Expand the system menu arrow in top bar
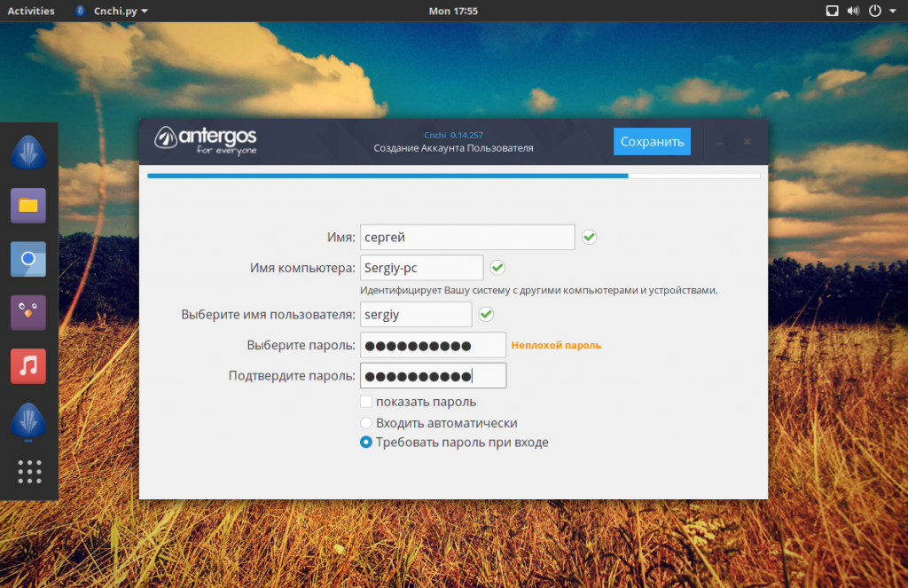The height and width of the screenshot is (588, 908). click(x=892, y=11)
